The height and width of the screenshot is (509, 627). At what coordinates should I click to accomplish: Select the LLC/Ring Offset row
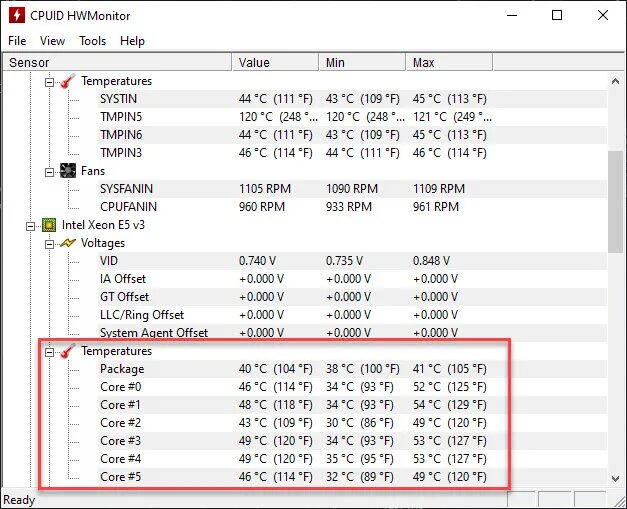(352, 315)
